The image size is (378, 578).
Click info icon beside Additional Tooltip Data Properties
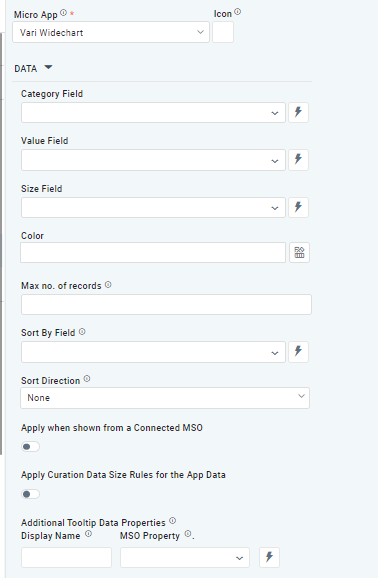tap(173, 521)
